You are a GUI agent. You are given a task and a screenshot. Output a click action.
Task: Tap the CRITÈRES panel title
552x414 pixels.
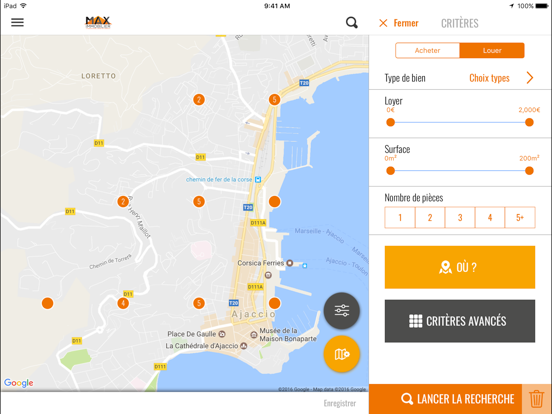(x=460, y=23)
